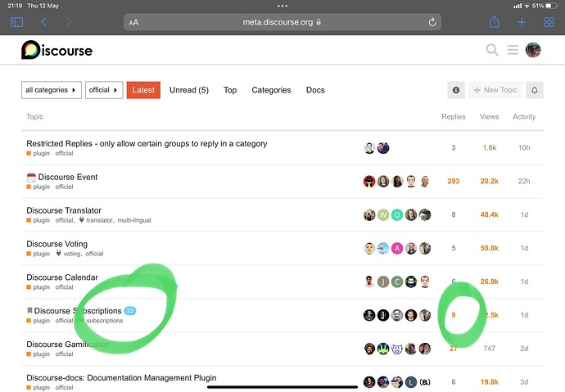Show the tab overview grid icon
The width and height of the screenshot is (565, 392).
(549, 22)
